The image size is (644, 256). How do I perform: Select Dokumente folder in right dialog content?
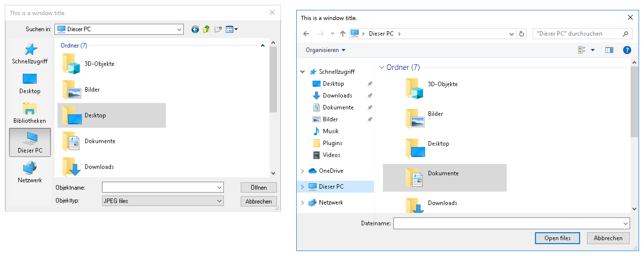pyautogui.click(x=445, y=178)
